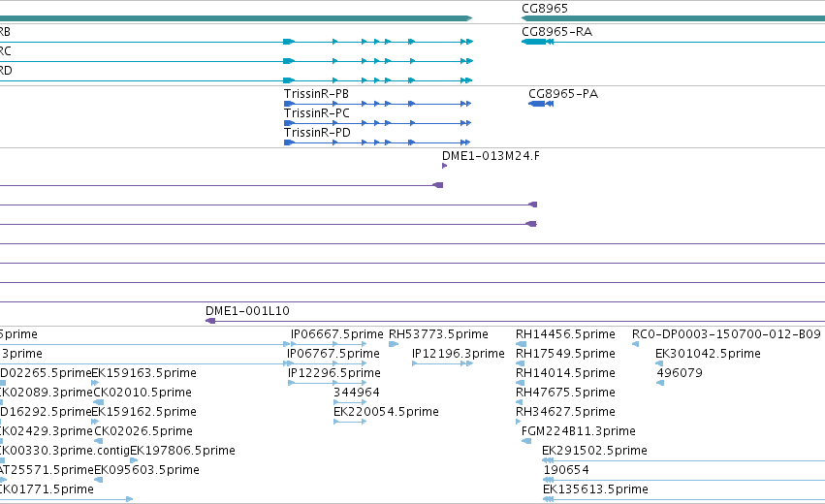Viewport: 825px width, 504px height.
Task: Select the CG8965 gene label
Action: click(x=545, y=9)
